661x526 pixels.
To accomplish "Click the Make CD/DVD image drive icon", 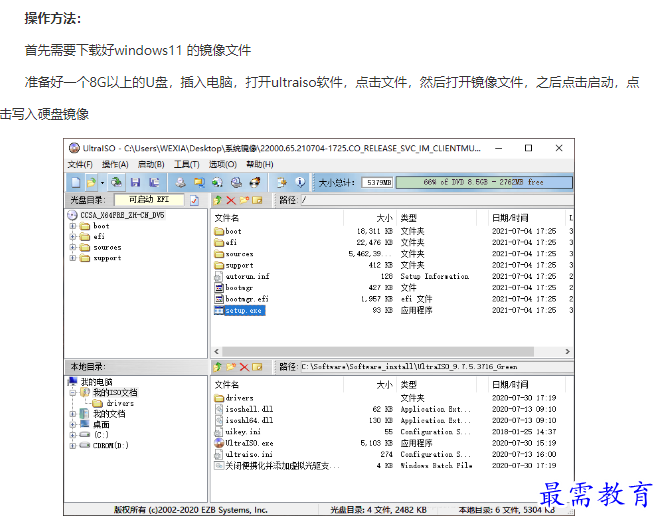I will pos(180,182).
